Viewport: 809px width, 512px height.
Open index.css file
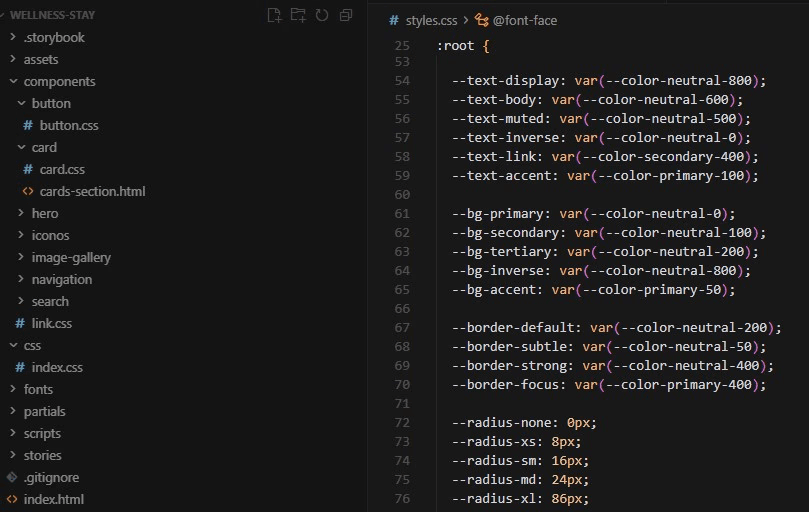point(57,367)
